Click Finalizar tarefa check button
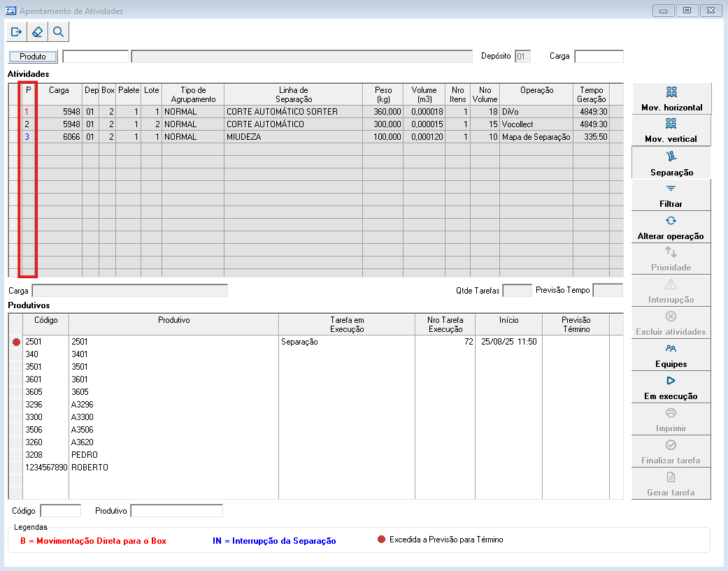Viewport: 728px width, 571px height. click(x=671, y=451)
